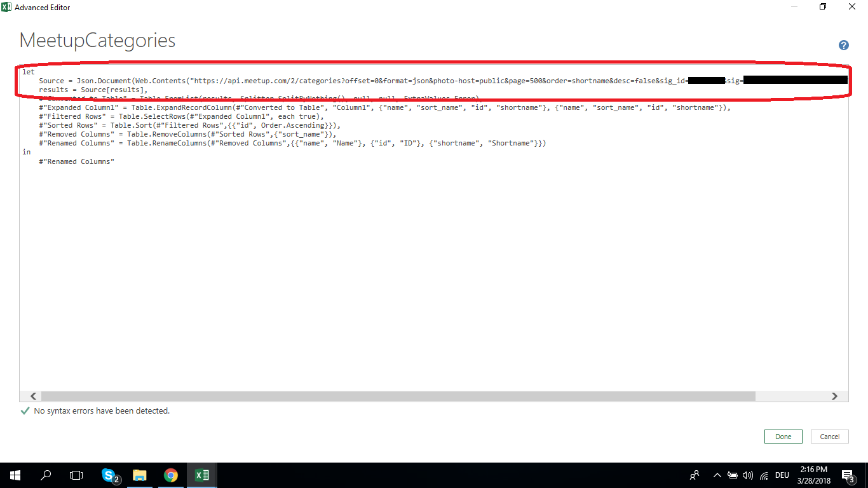Close the Advanced Editor window
Viewport: 868px width, 488px height.
point(852,7)
